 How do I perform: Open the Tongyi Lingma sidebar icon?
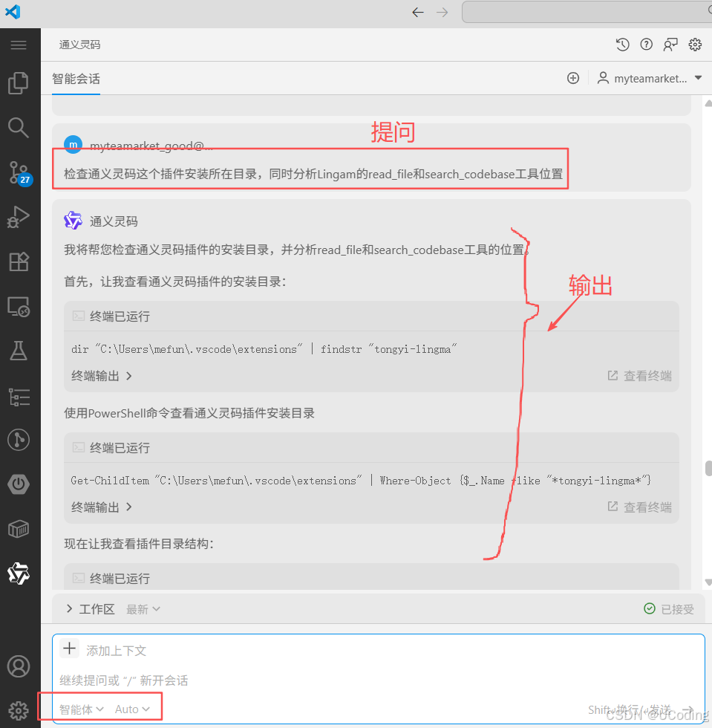[x=19, y=573]
